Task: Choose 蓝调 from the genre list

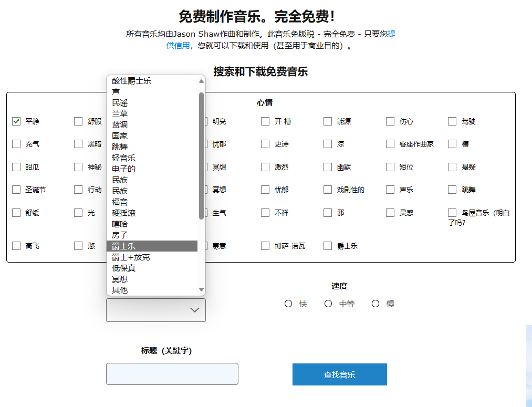Action: click(x=152, y=125)
